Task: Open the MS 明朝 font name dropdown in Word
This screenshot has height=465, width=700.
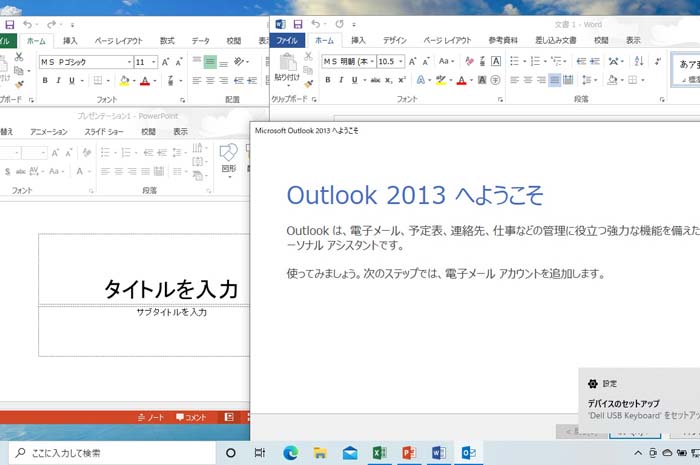Action: point(372,62)
